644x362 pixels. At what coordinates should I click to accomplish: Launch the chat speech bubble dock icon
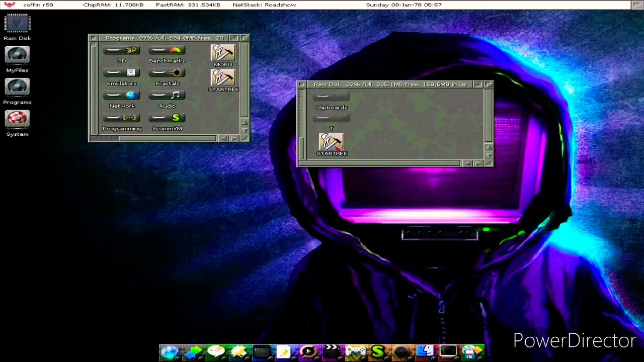tap(216, 352)
